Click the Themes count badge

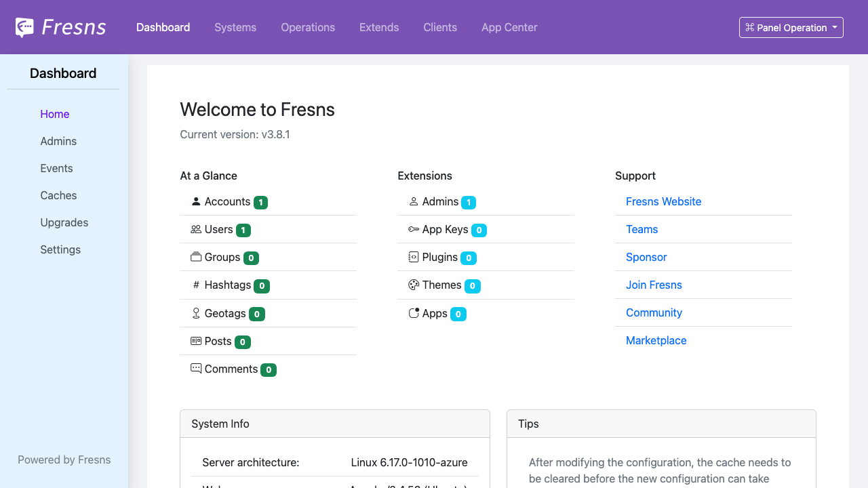473,285
